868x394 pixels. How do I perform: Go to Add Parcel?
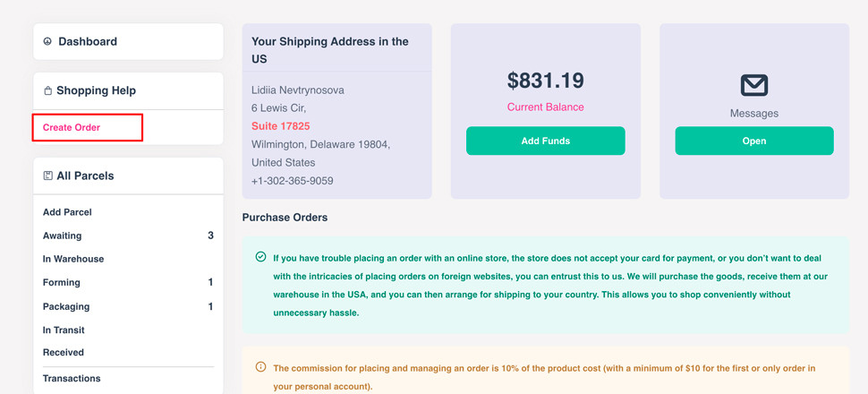click(x=67, y=212)
